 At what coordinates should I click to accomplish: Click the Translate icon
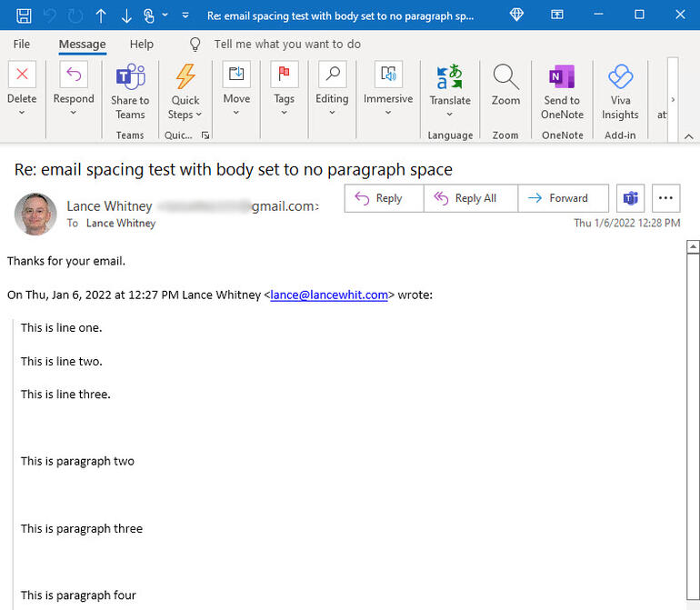click(x=450, y=76)
